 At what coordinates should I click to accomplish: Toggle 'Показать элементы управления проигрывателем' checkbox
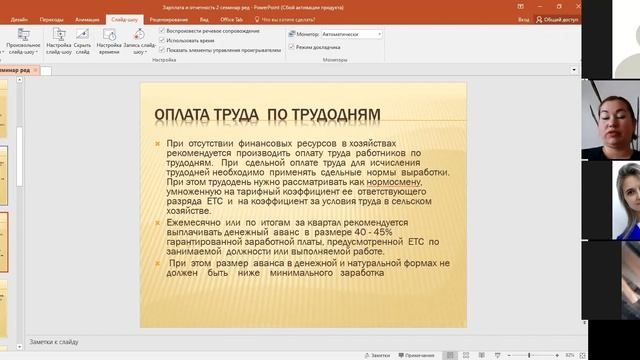[162, 50]
